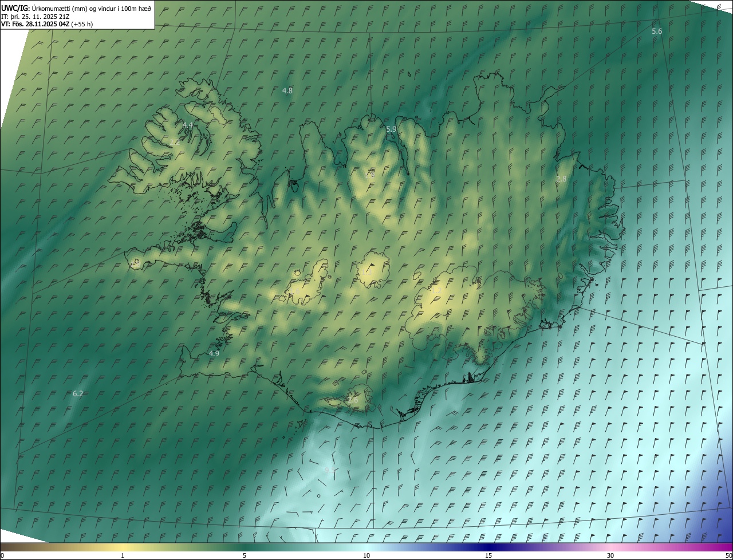Select the 5.9 value label
This screenshot has height=560, width=733.
391,129
